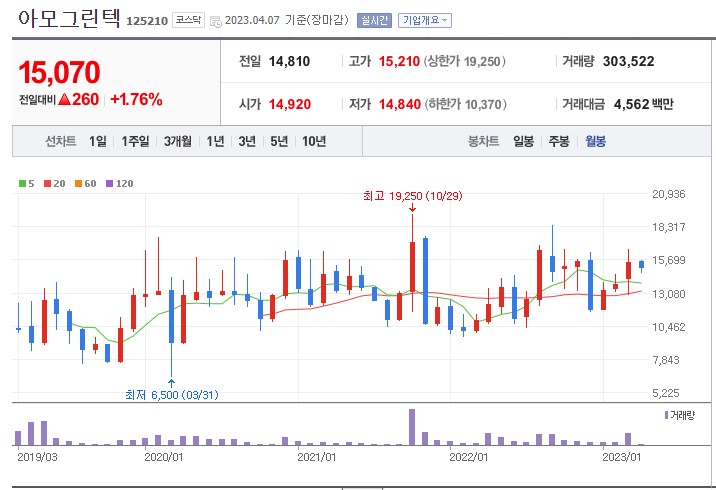Screen dimensions: 716x490
Task: Show the 5년 line chart
Action: click(279, 141)
